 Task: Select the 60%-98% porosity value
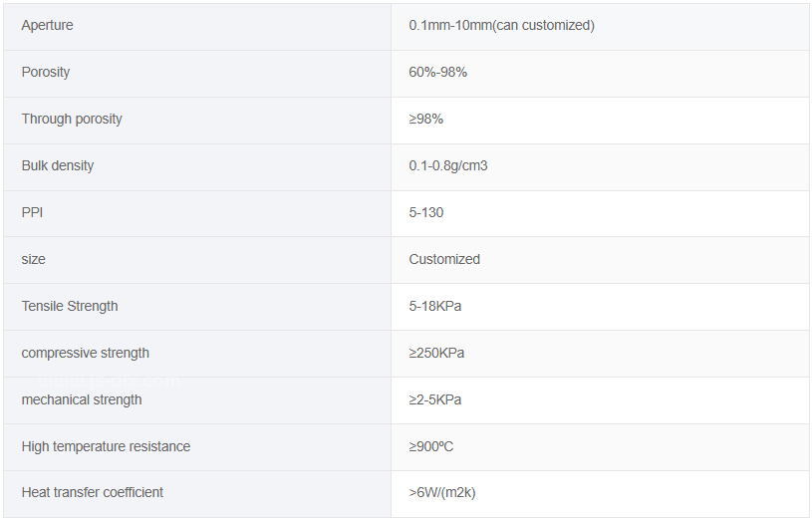[x=437, y=72]
